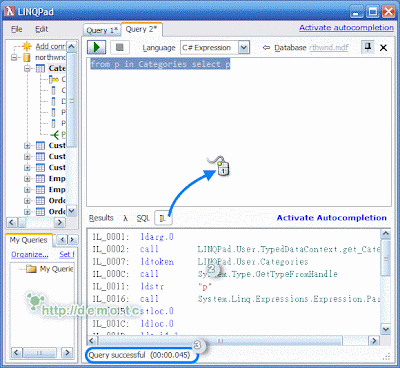Click the IL output scroll up arrow
This screenshot has width=400, height=368.
tap(386, 234)
